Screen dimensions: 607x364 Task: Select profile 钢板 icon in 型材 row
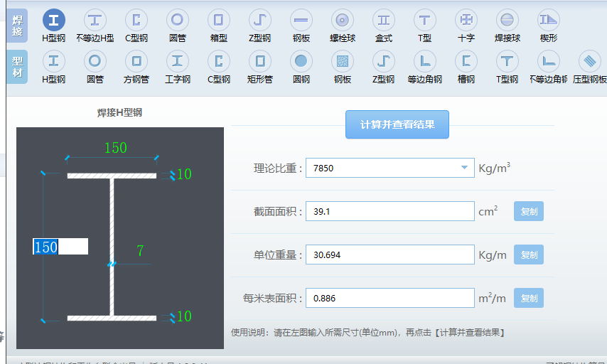[342, 61]
